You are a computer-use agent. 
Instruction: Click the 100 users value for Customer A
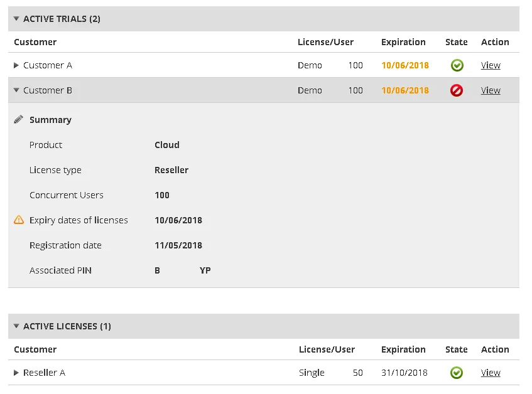(356, 65)
